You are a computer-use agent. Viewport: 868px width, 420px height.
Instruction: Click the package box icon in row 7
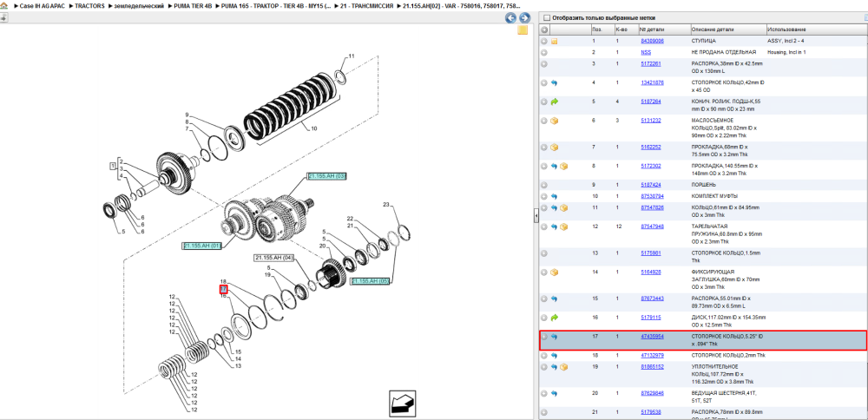tap(554, 148)
